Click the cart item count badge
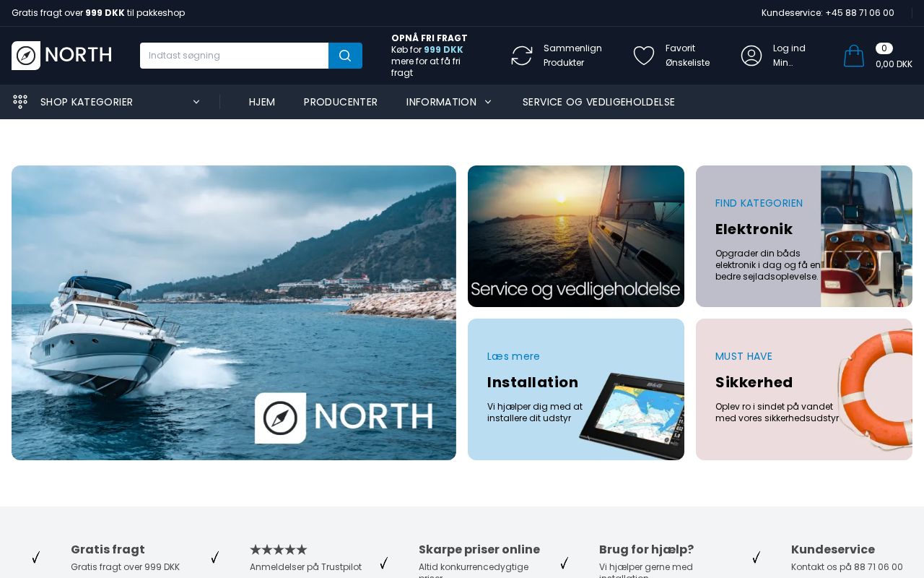The width and height of the screenshot is (924, 578). coord(884,48)
